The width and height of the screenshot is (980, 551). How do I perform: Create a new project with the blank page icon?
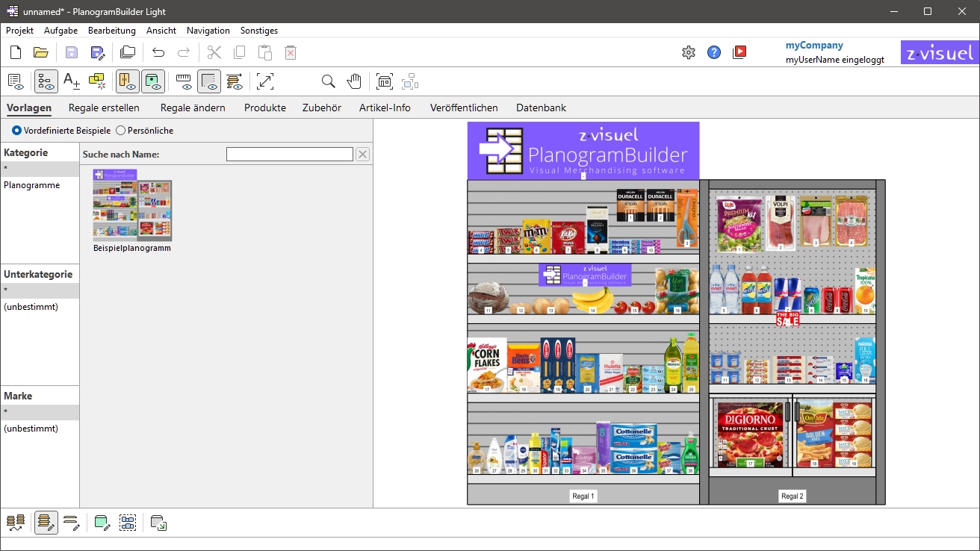(16, 52)
